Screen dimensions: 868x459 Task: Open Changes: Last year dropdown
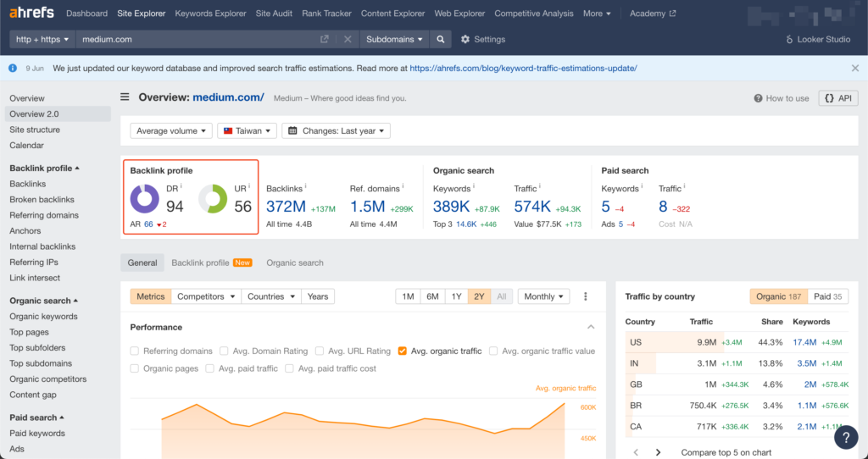click(336, 130)
